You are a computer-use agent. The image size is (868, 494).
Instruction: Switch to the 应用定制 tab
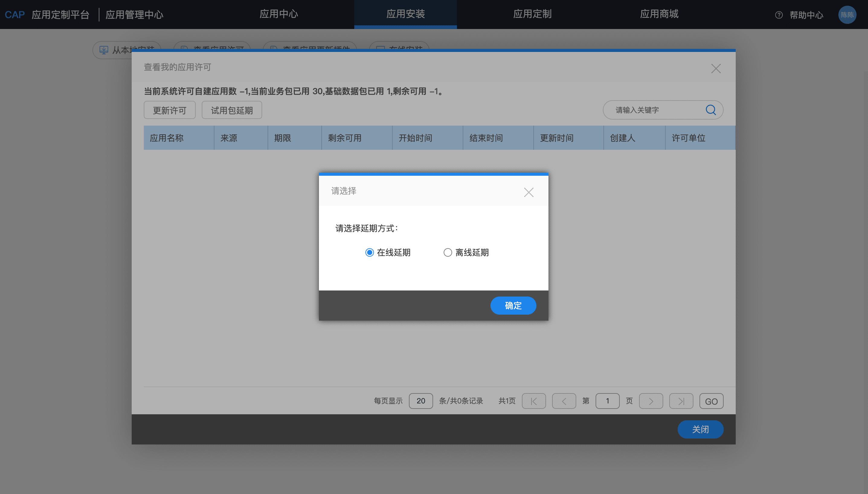pos(532,14)
